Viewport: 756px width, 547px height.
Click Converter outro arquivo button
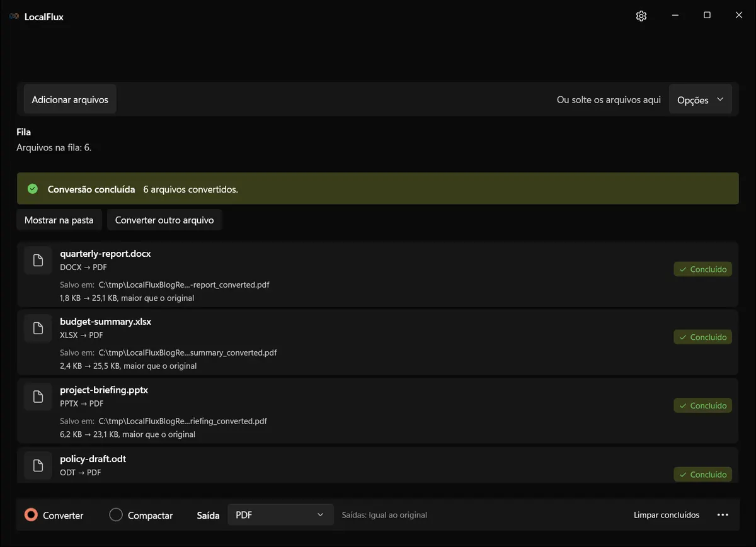[x=164, y=220]
